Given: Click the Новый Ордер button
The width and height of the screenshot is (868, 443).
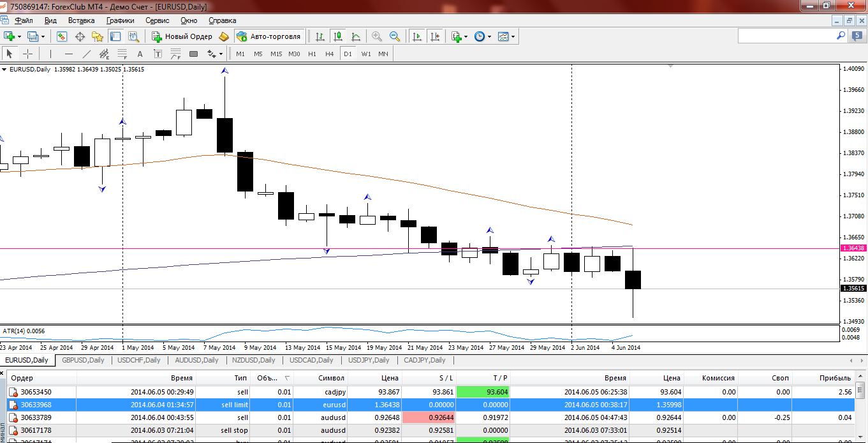Looking at the screenshot, I should click(x=182, y=36).
